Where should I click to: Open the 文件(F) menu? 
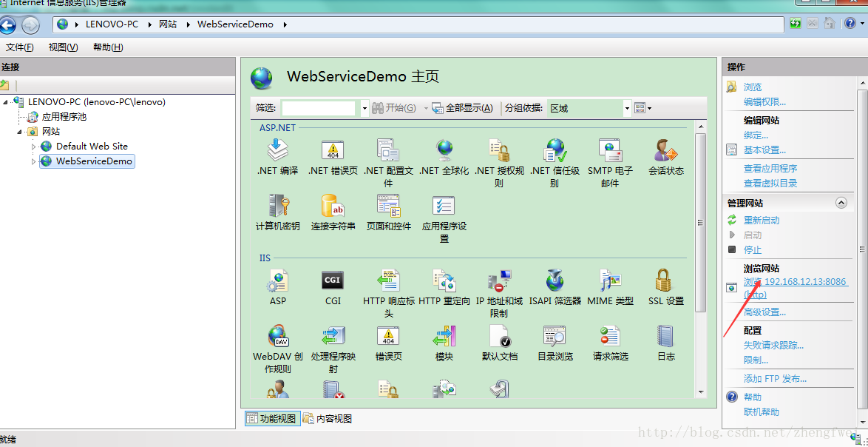(19, 47)
